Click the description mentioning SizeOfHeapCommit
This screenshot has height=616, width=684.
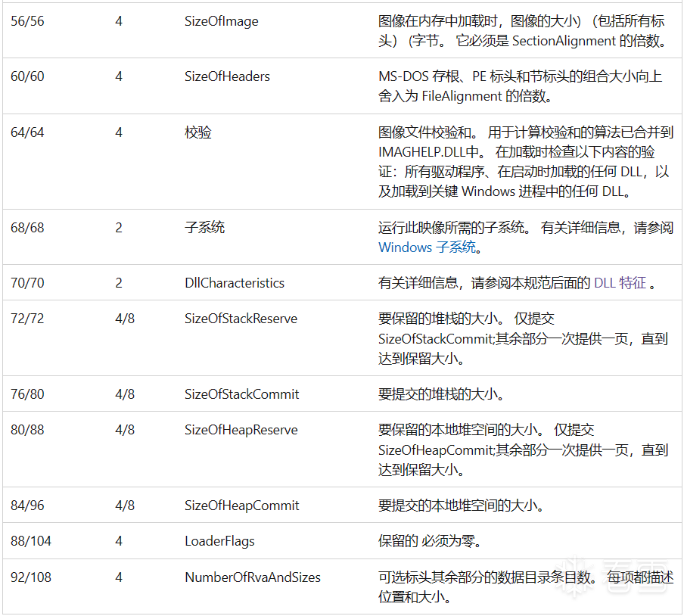click(x=523, y=450)
